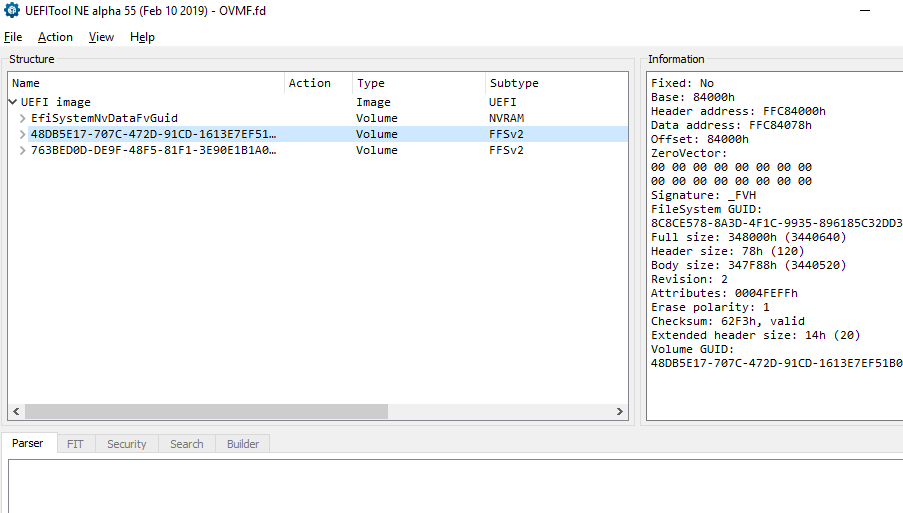The width and height of the screenshot is (903, 513).
Task: Click the 'Checksum: 62F3h, valid' line
Action: 728,321
